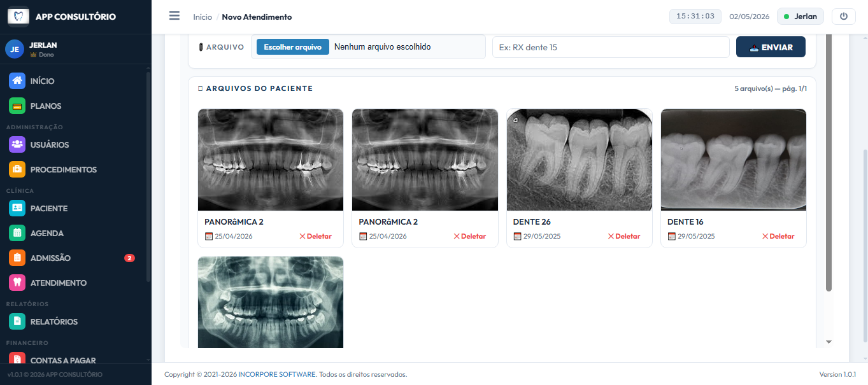Click the file description input field

611,47
